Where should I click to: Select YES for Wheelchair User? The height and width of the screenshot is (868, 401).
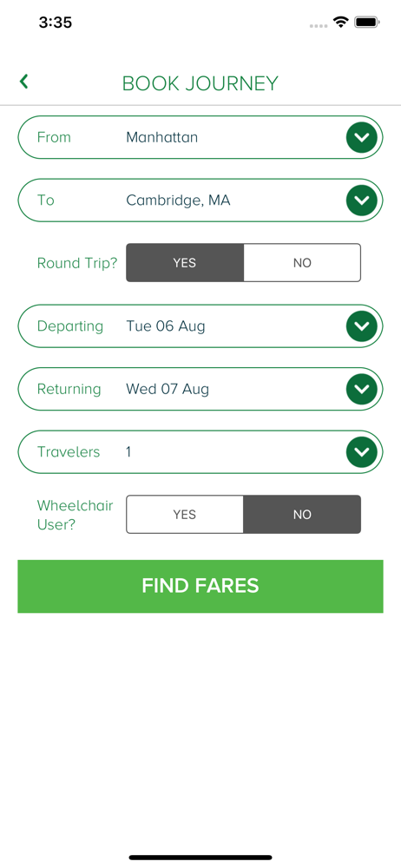[185, 514]
